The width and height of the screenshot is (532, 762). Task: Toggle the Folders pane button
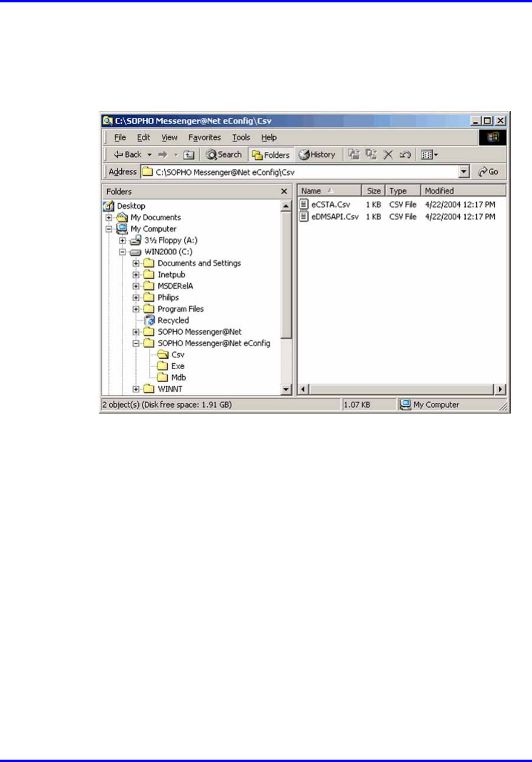(x=271, y=154)
